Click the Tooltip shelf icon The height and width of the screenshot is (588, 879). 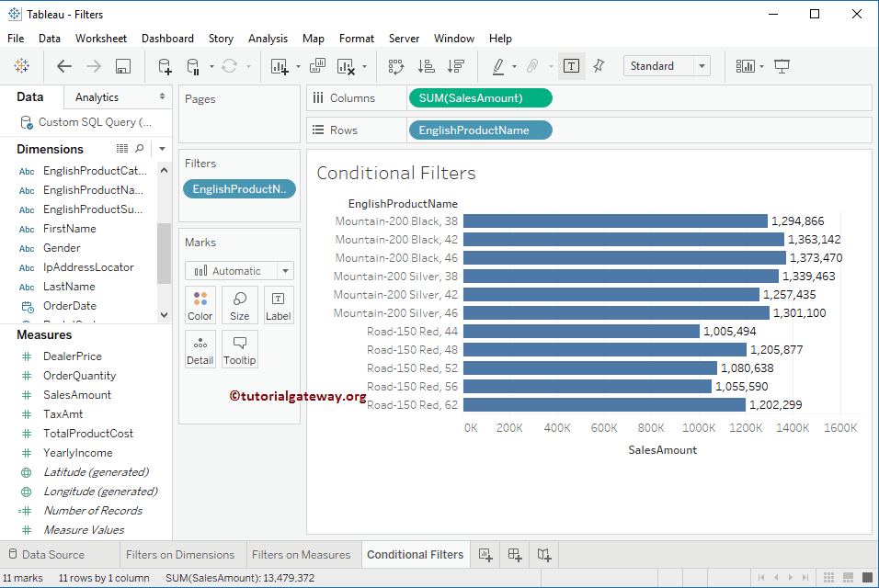239,349
